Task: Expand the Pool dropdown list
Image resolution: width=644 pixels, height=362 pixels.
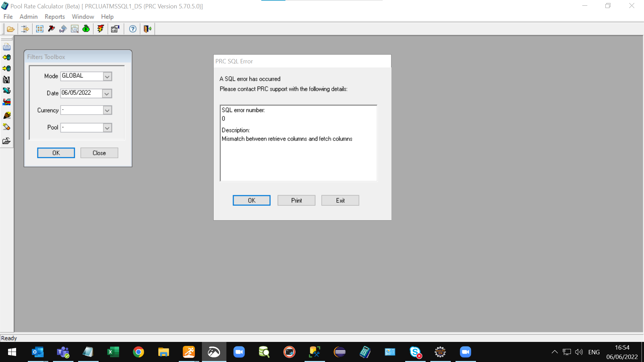Action: click(107, 128)
